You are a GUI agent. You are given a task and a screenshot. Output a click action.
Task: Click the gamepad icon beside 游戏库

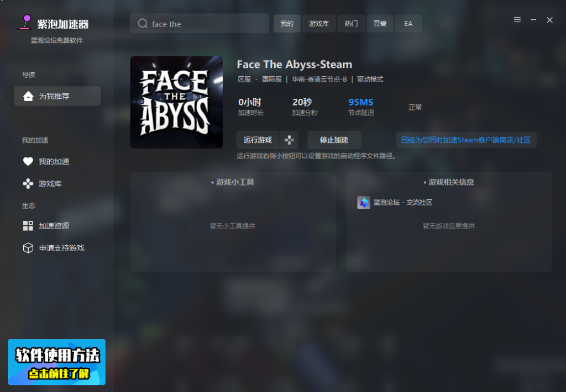click(x=28, y=183)
